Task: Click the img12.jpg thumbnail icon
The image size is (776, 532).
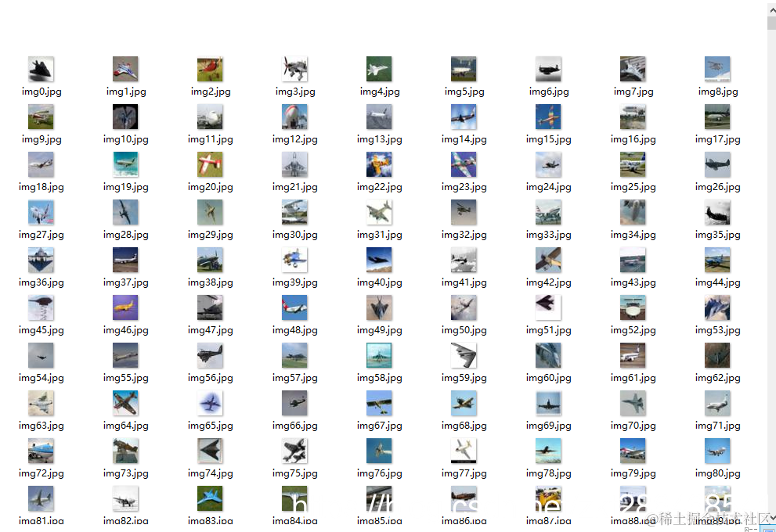Action: (295, 117)
